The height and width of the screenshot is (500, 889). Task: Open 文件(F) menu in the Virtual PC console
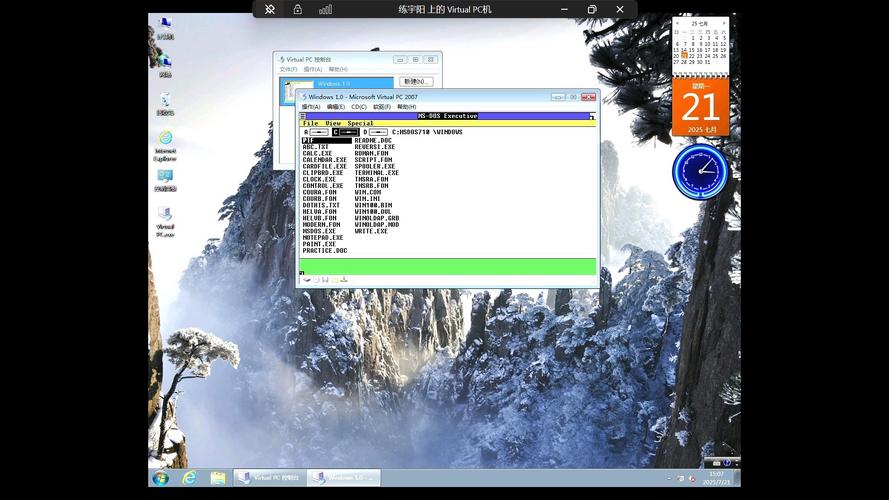tap(288, 69)
